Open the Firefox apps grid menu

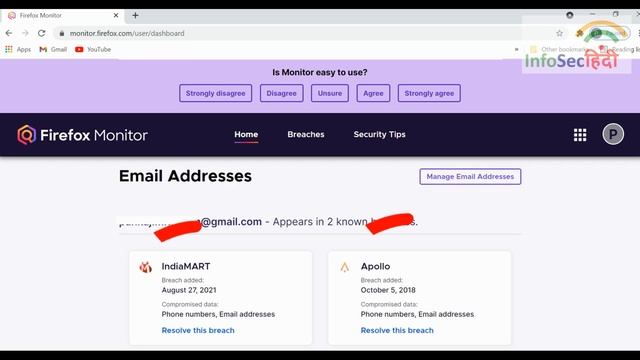point(580,135)
